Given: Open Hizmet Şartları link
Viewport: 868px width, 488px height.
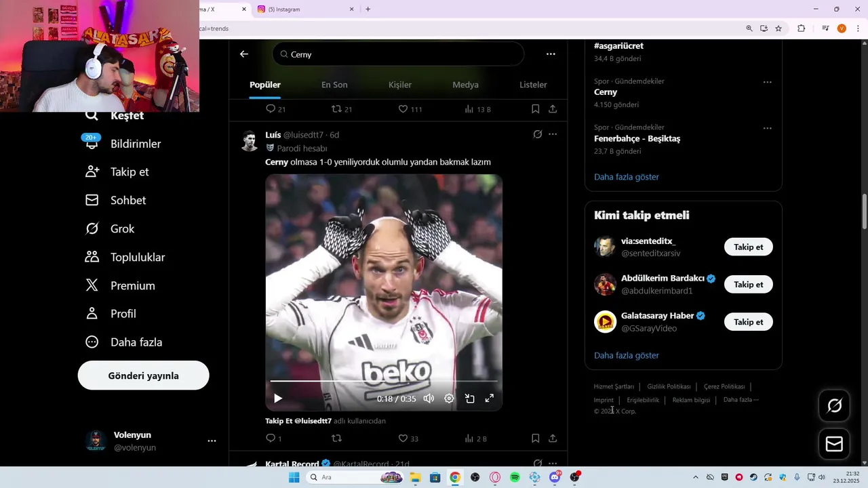Looking at the screenshot, I should [614, 386].
